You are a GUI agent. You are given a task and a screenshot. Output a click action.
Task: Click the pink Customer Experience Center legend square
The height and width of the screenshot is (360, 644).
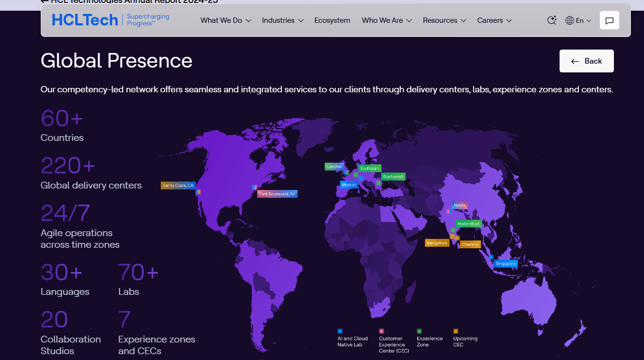[381, 331]
